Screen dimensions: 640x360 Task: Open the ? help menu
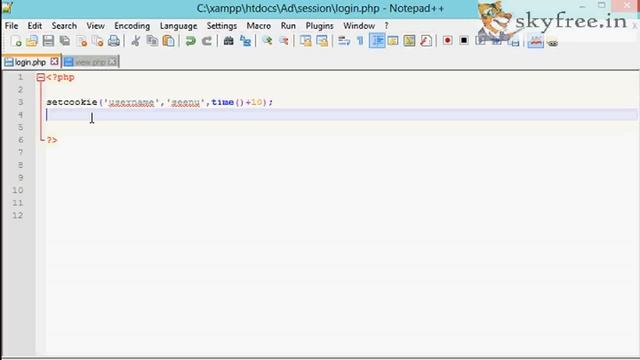386,26
